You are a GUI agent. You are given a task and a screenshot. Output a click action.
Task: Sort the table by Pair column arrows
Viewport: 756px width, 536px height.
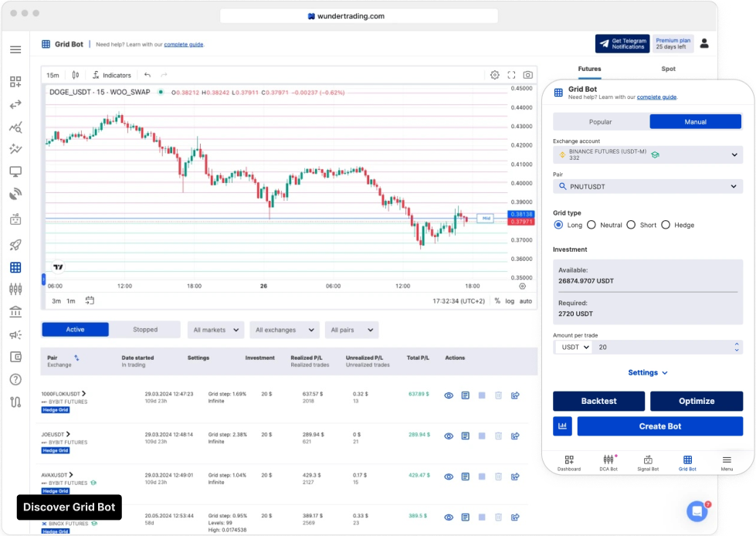point(76,358)
